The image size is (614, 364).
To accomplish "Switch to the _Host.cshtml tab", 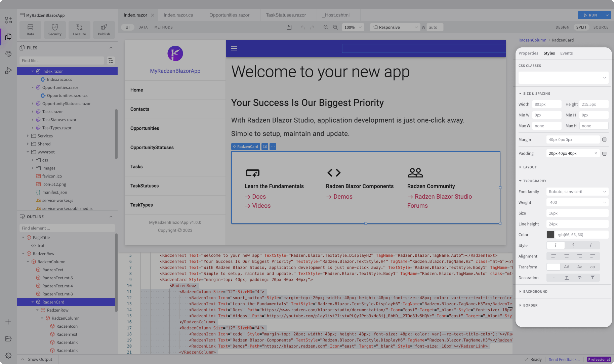I will (x=337, y=15).
